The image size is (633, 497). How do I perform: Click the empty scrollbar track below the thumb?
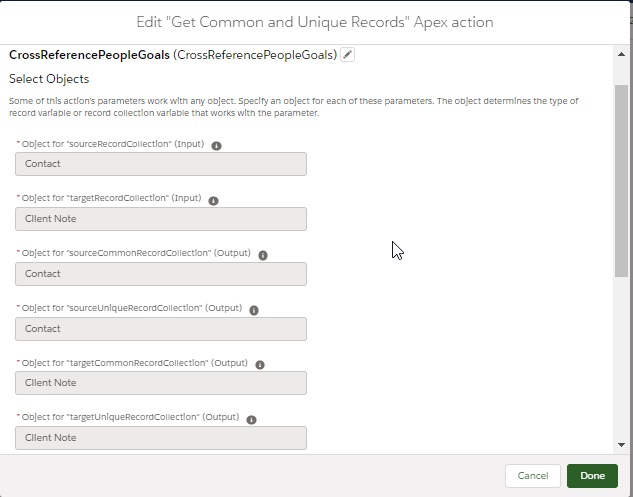point(621,360)
